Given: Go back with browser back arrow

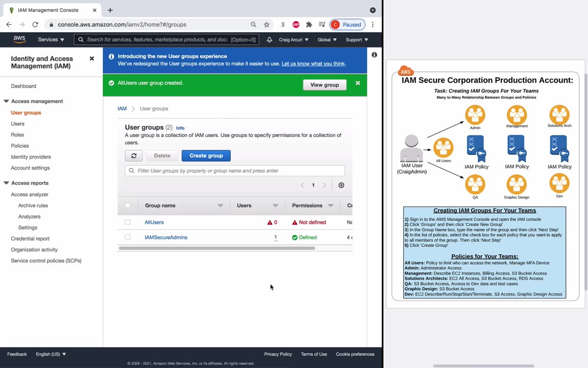Looking at the screenshot, I should point(9,25).
